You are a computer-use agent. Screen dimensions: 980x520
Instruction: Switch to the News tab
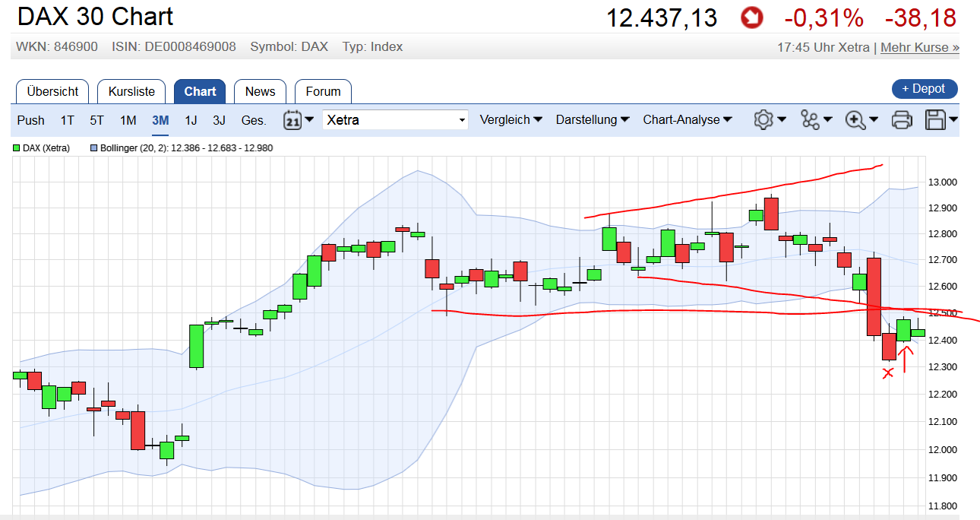coord(260,91)
